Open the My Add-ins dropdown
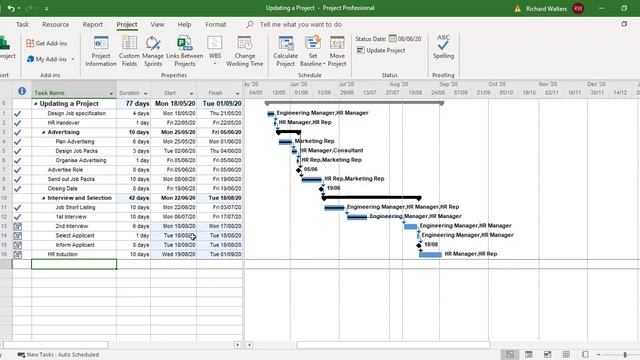Image resolution: width=640 pixels, height=360 pixels. [x=73, y=59]
